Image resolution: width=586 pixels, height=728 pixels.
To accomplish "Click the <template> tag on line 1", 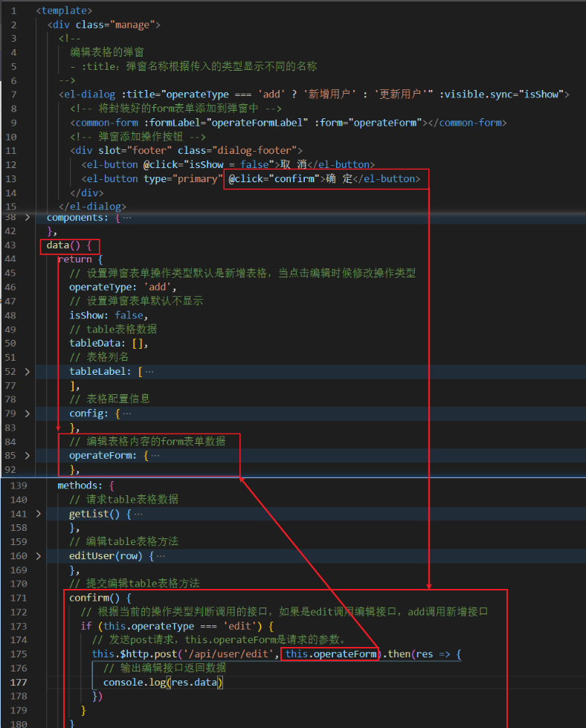I will [x=64, y=10].
